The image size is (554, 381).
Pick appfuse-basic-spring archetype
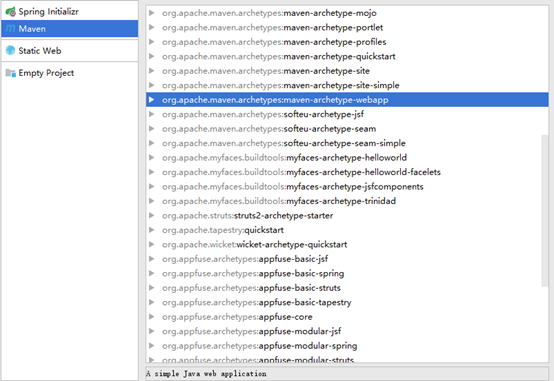point(253,274)
